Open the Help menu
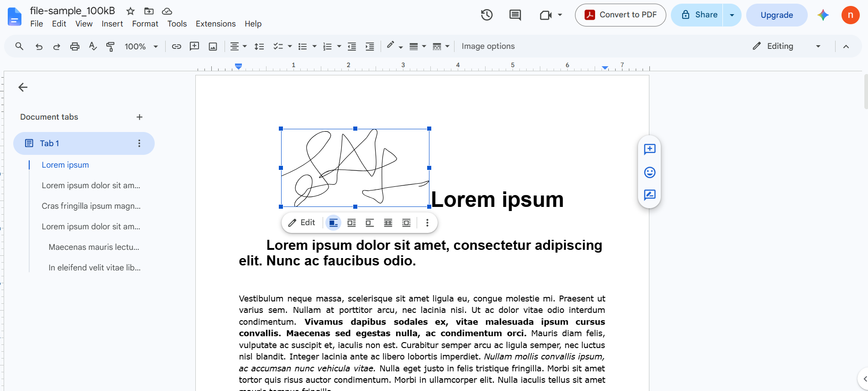The width and height of the screenshot is (868, 391). coord(253,24)
